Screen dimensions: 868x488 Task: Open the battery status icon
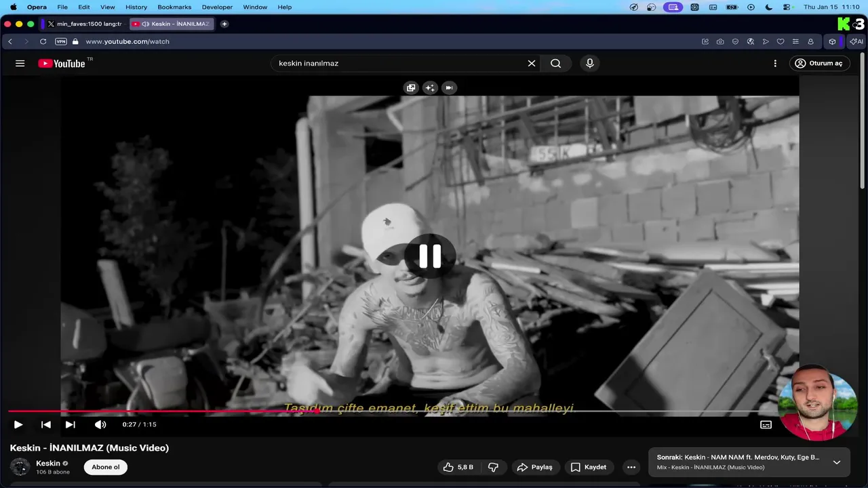pos(732,7)
